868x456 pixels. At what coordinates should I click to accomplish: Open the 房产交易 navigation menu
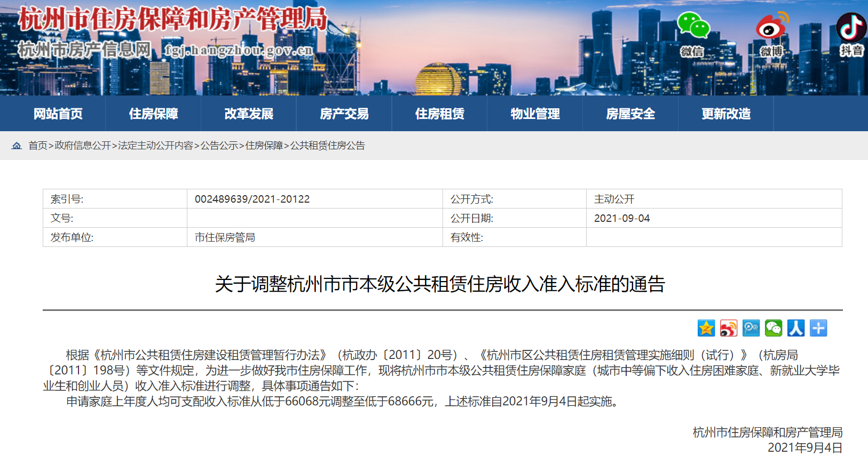coord(344,114)
